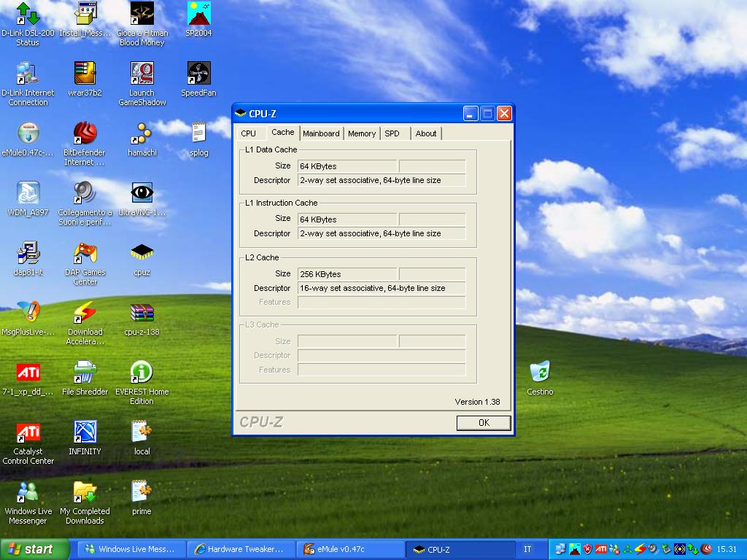Open the Windows start menu

point(35,549)
